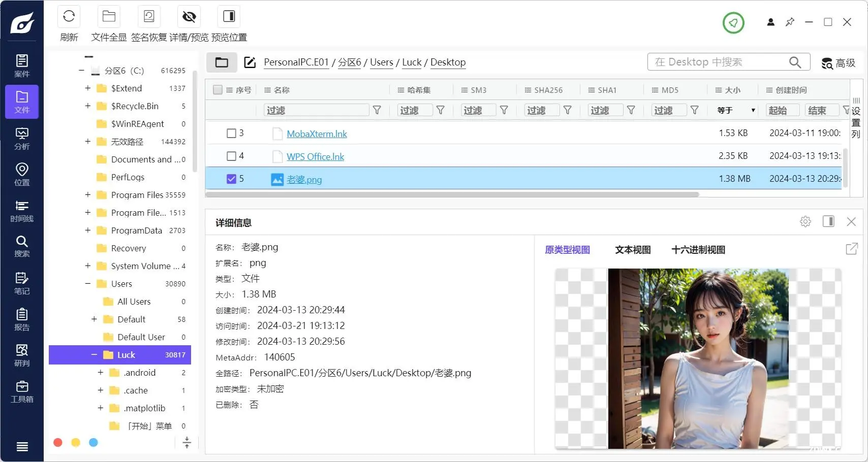
Task: Open the 时间线 sidebar section
Action: (22, 211)
